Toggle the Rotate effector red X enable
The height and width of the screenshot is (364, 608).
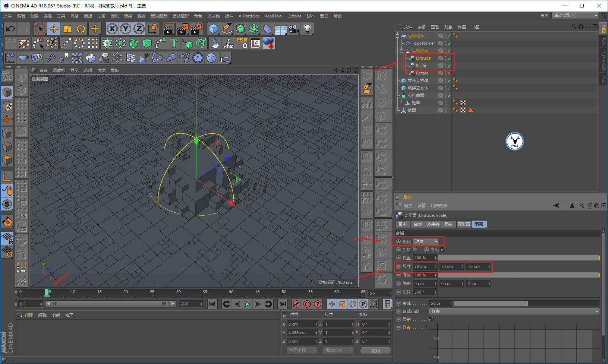449,73
